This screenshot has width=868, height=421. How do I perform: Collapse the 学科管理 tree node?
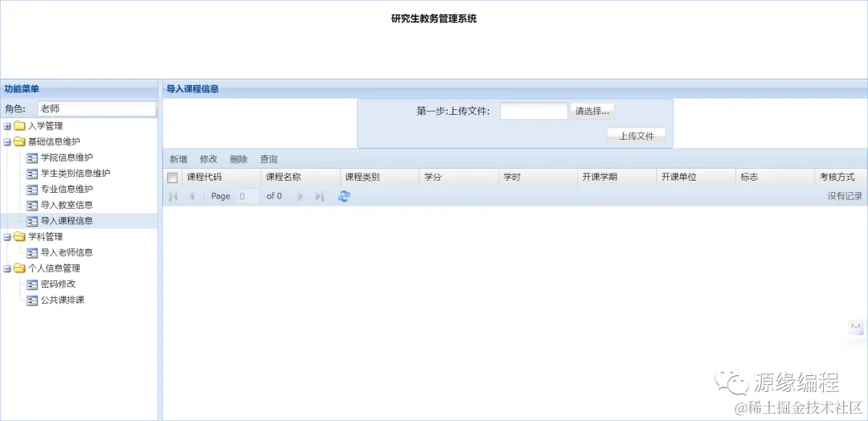point(7,237)
